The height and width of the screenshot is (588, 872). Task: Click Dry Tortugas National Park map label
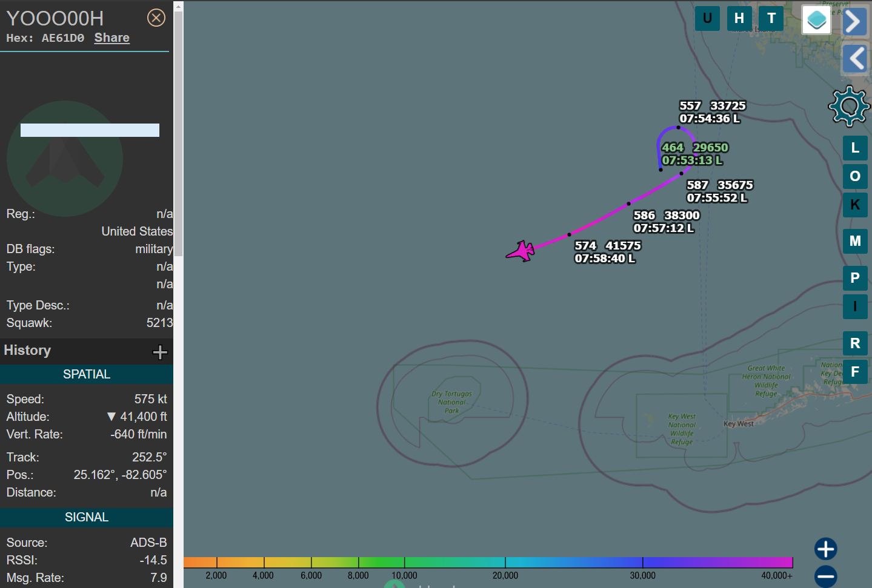coord(451,402)
